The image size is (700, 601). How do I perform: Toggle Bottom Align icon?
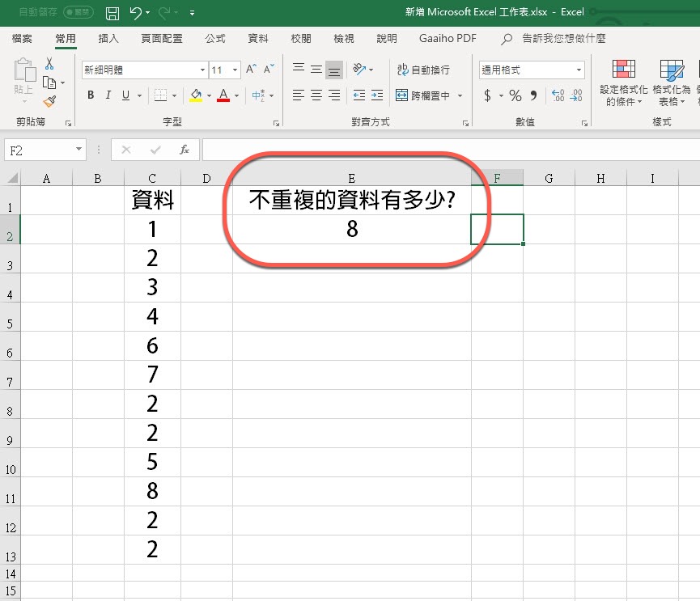tap(334, 70)
